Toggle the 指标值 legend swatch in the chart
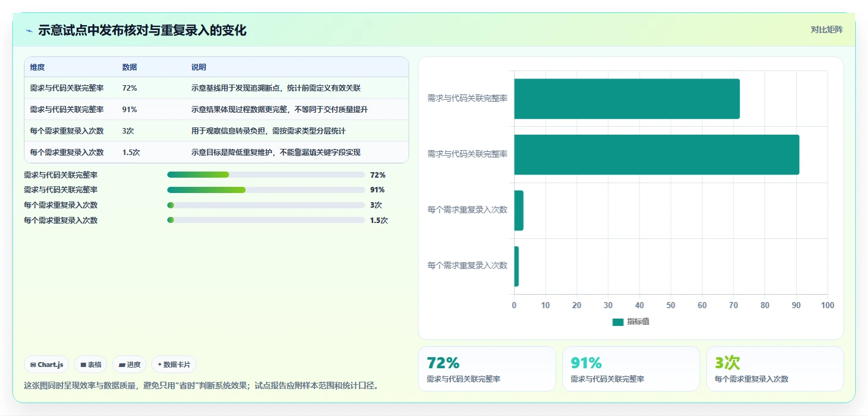The image size is (868, 416). point(617,322)
